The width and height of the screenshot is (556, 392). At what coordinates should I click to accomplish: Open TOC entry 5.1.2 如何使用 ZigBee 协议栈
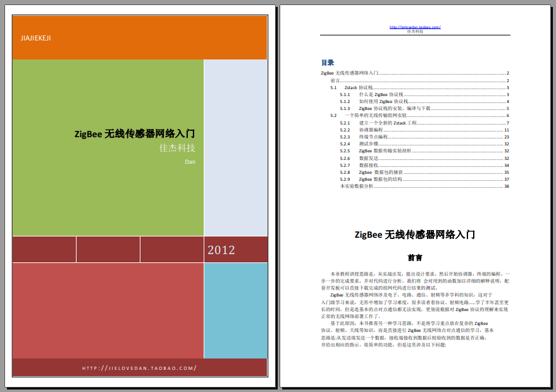tap(424, 101)
